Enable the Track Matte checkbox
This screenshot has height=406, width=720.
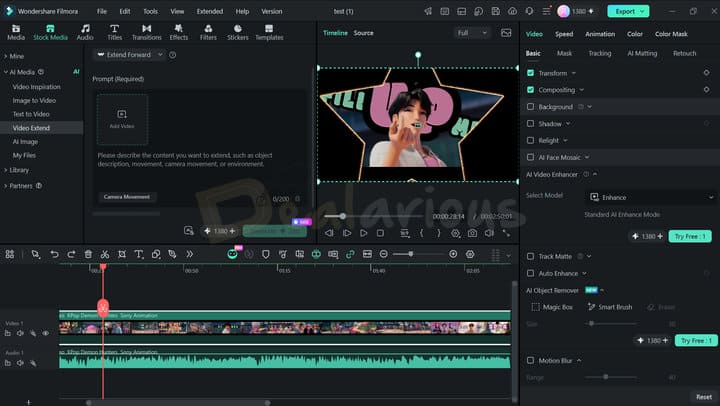point(530,256)
